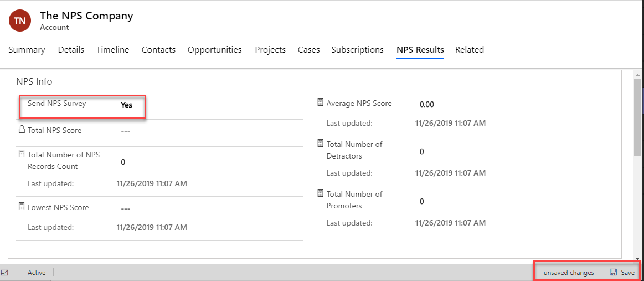Expand the Related tab menu
The height and width of the screenshot is (281, 644).
470,50
